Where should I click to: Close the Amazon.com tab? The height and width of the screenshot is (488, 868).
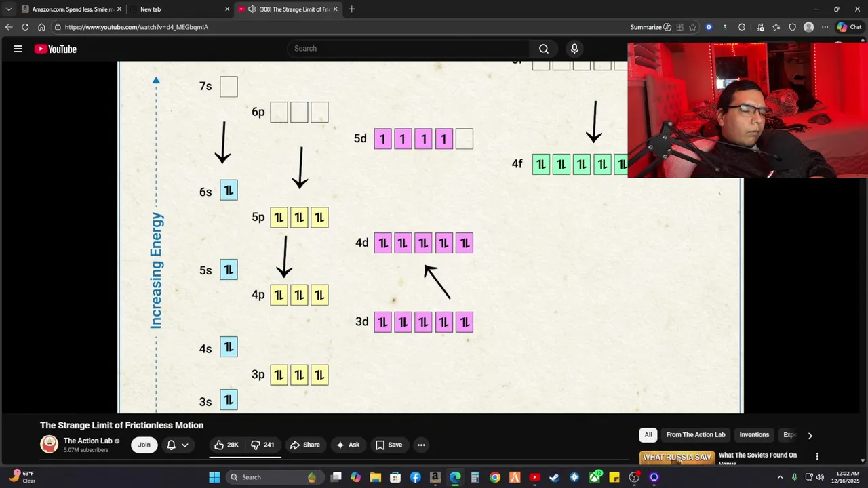click(x=119, y=9)
